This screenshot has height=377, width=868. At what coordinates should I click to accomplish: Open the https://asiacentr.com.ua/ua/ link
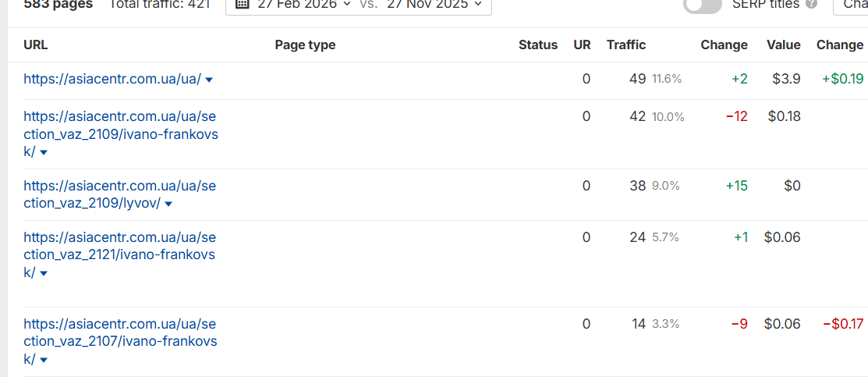click(x=112, y=79)
